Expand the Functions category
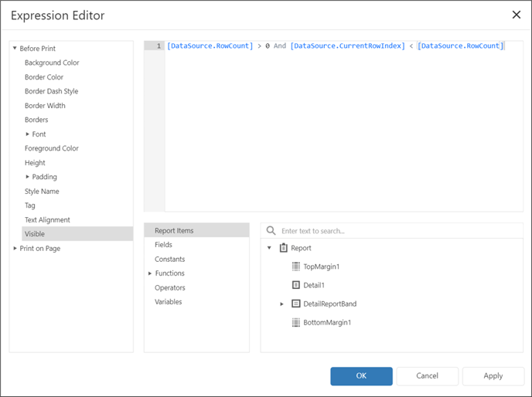532x397 pixels. (x=150, y=273)
